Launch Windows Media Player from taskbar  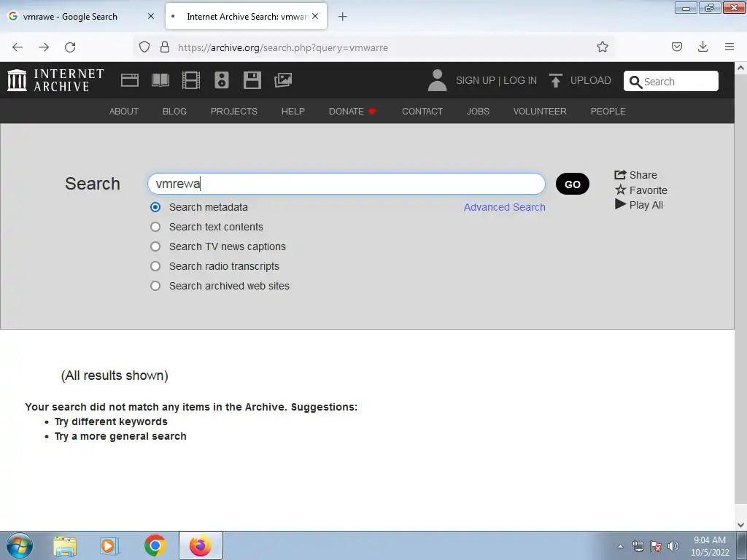tap(109, 546)
